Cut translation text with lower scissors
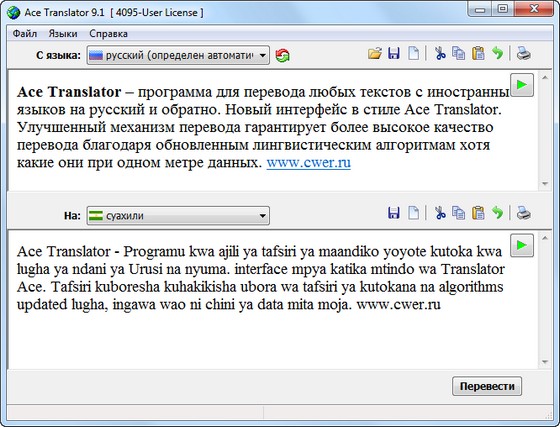 pyautogui.click(x=440, y=213)
